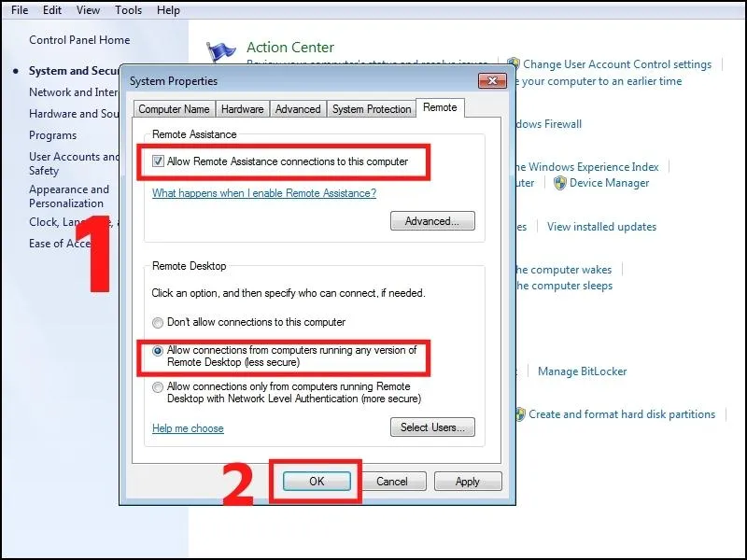This screenshot has width=747, height=560.
Task: Open the View menu
Action: click(x=88, y=10)
